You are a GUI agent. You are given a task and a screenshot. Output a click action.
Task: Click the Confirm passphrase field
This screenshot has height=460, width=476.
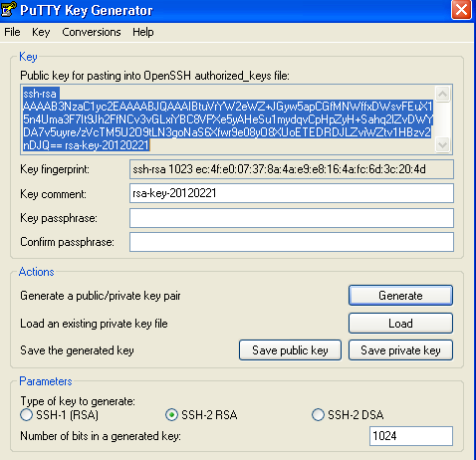(292, 242)
